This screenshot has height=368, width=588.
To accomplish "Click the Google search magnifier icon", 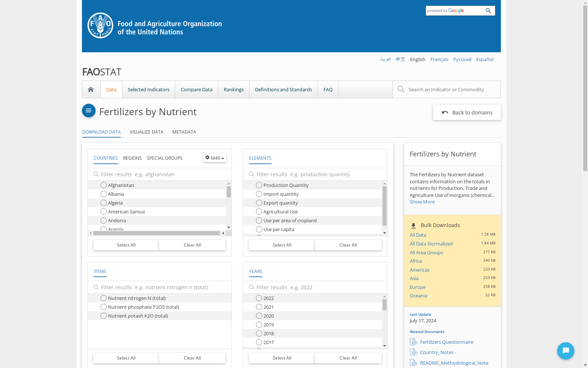I will 488,11.
